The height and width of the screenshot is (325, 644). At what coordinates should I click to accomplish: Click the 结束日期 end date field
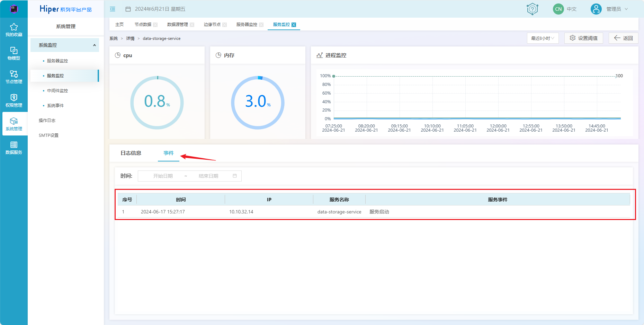(x=208, y=176)
